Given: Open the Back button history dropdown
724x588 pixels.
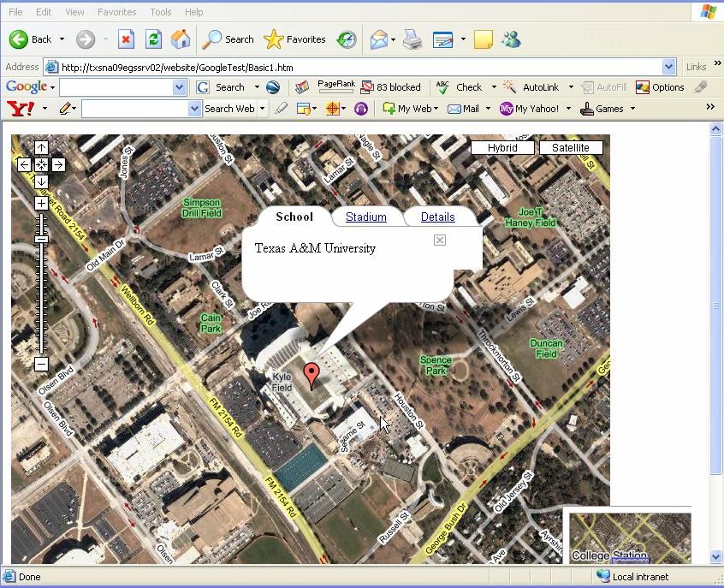Looking at the screenshot, I should click(62, 39).
